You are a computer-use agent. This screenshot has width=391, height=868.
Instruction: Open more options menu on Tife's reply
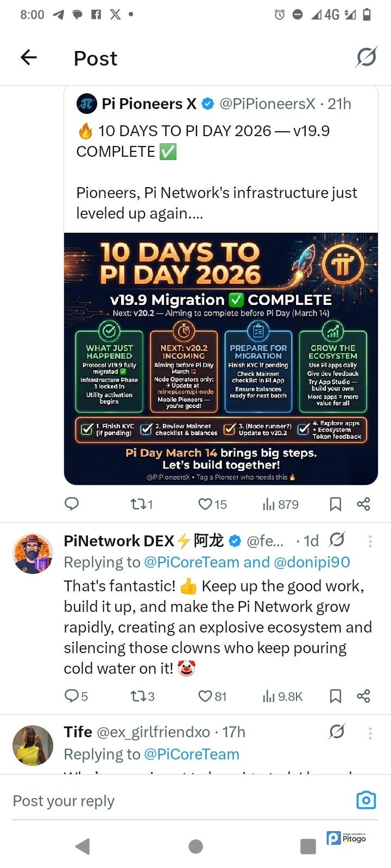click(370, 733)
